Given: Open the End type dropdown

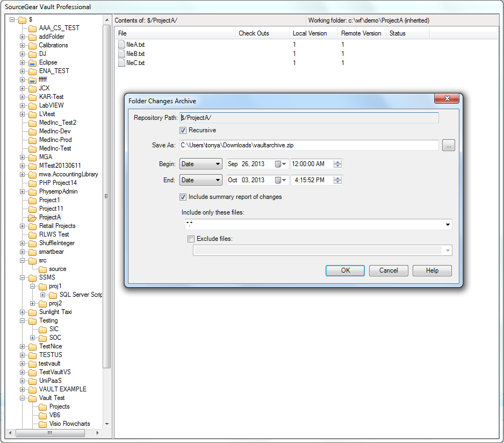Looking at the screenshot, I should click(x=200, y=180).
